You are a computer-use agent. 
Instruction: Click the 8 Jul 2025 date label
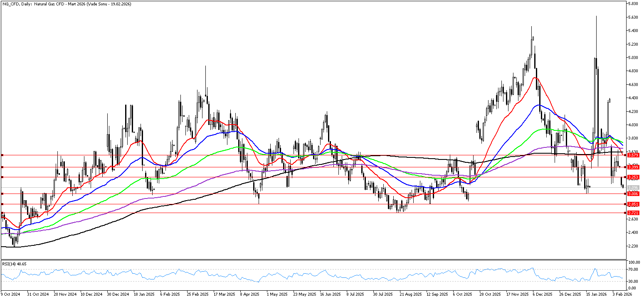click(x=356, y=294)
